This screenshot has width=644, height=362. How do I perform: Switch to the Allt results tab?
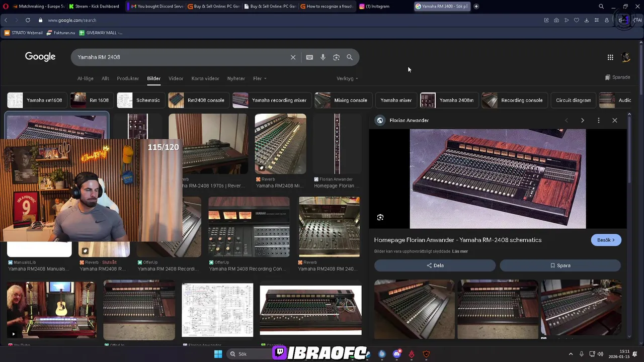pyautogui.click(x=105, y=78)
